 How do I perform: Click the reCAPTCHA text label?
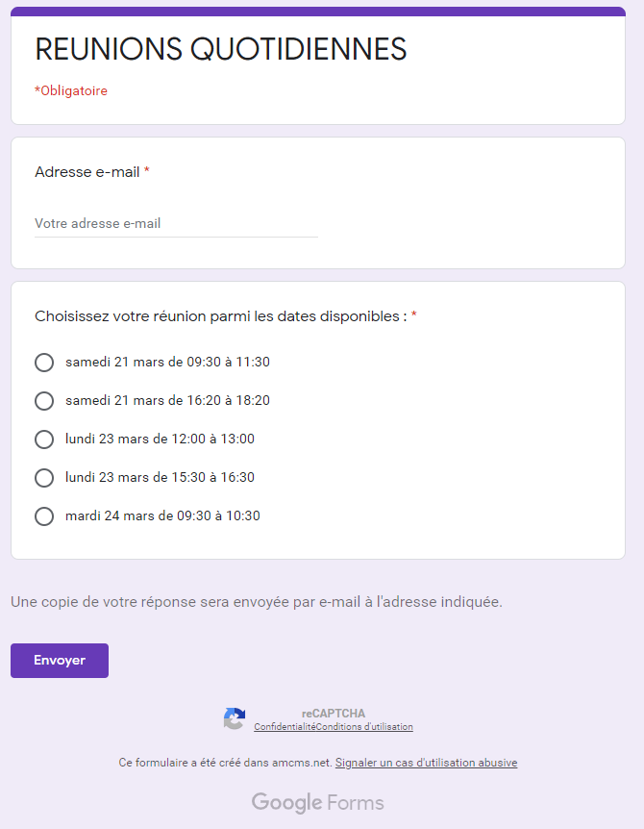point(334,714)
